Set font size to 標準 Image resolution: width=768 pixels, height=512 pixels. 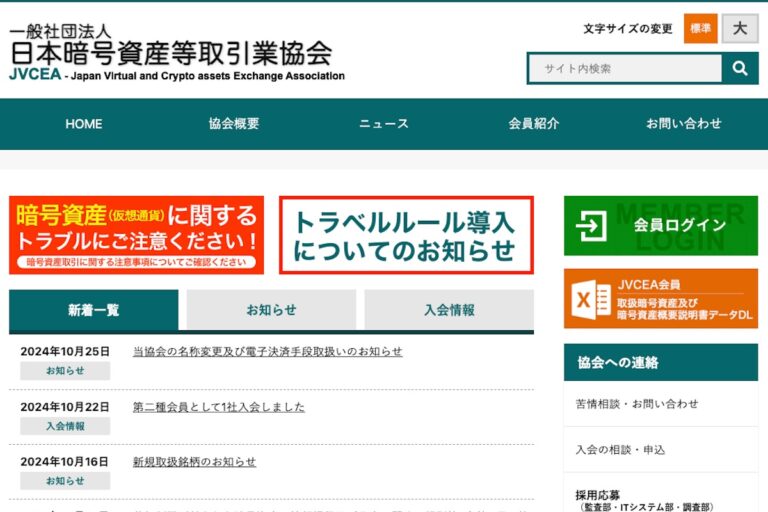click(700, 29)
